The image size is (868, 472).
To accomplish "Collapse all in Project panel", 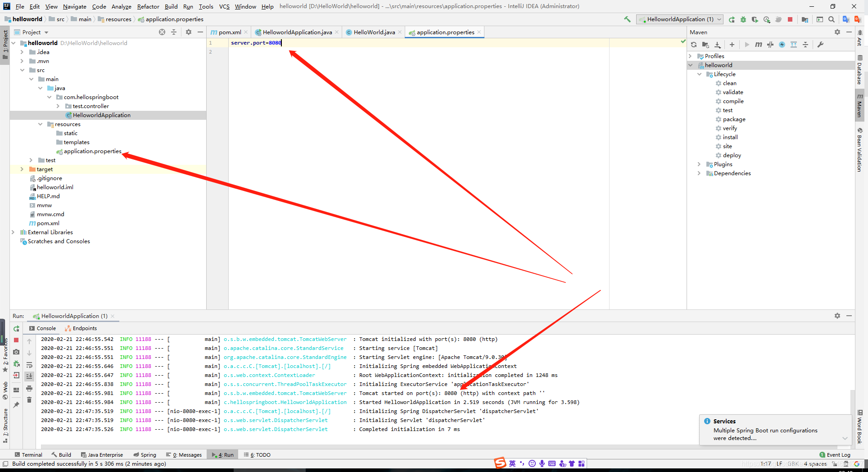I will [x=174, y=32].
